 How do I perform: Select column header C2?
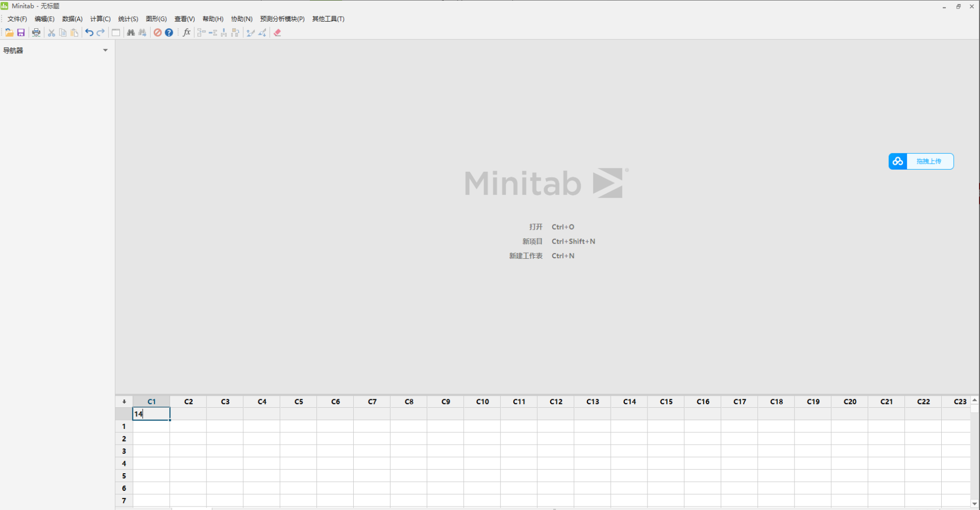point(188,402)
